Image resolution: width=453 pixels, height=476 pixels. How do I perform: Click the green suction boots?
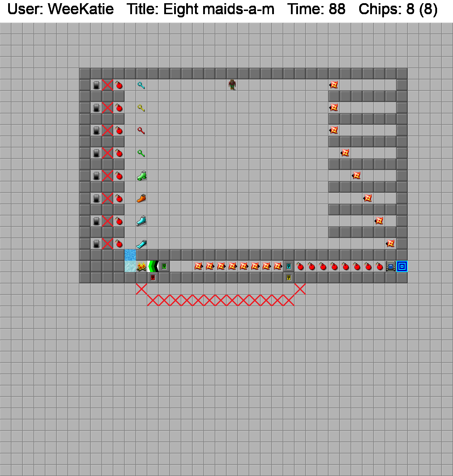[x=142, y=176]
